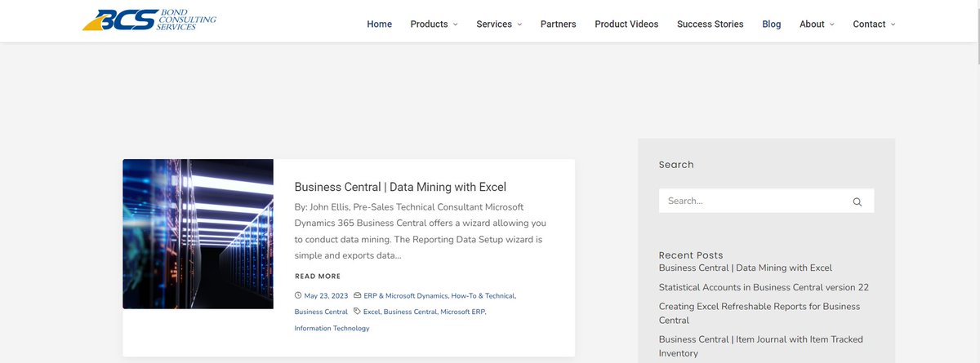Click the server room post thumbnail
This screenshot has width=980, height=363.
point(198,234)
